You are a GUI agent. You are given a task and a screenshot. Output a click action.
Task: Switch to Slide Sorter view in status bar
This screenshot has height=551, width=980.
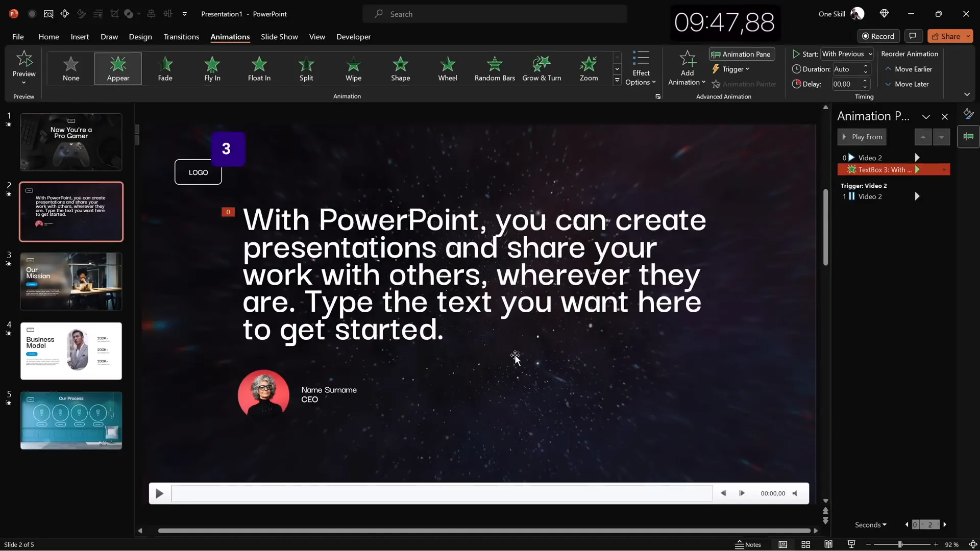pyautogui.click(x=806, y=544)
